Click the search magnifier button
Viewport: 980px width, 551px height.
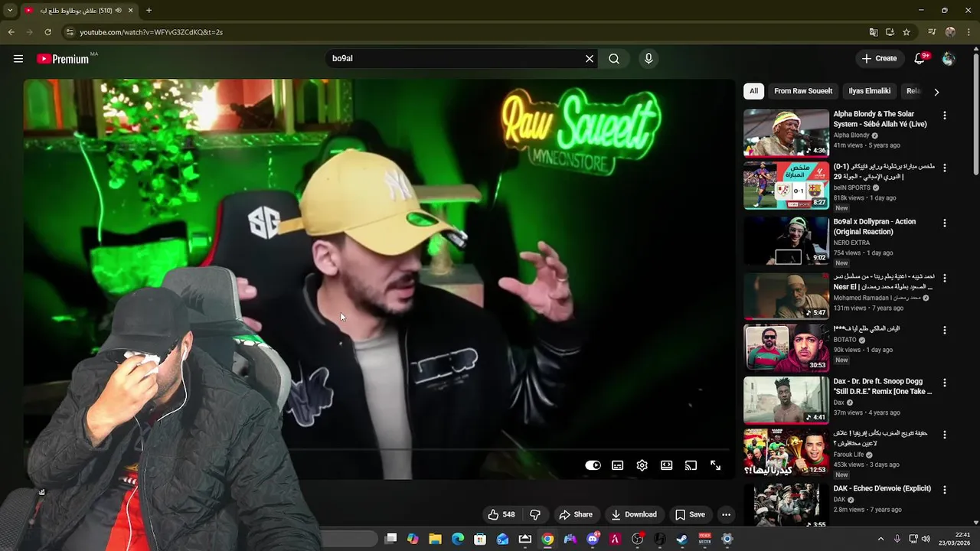(614, 59)
